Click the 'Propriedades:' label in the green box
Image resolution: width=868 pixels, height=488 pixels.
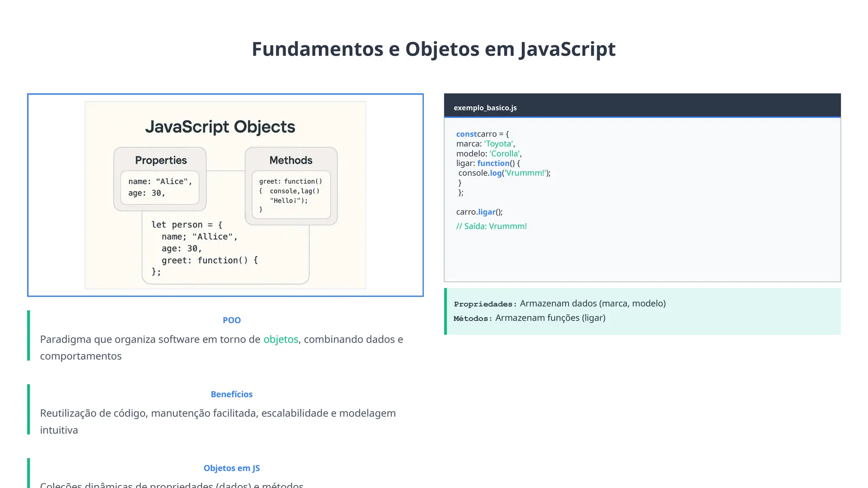(485, 304)
